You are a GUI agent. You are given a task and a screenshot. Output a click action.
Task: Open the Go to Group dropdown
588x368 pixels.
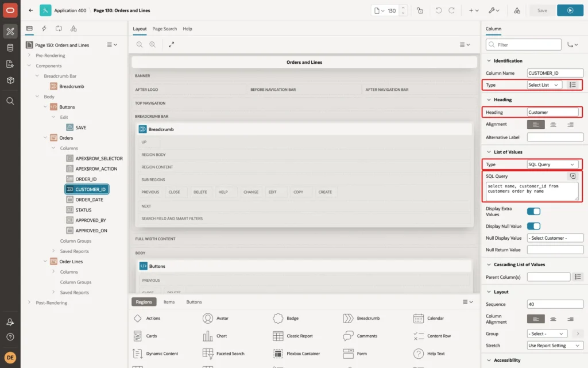[x=572, y=45]
